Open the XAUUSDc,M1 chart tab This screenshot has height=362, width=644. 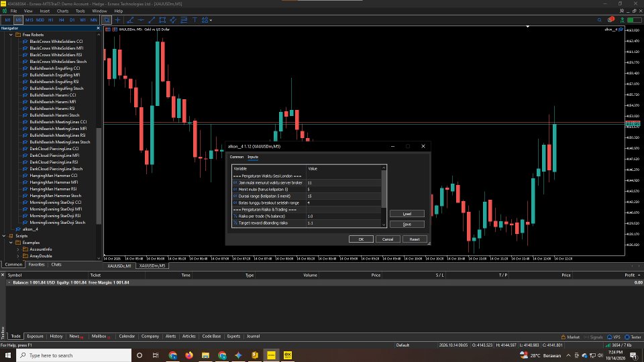coord(119,265)
